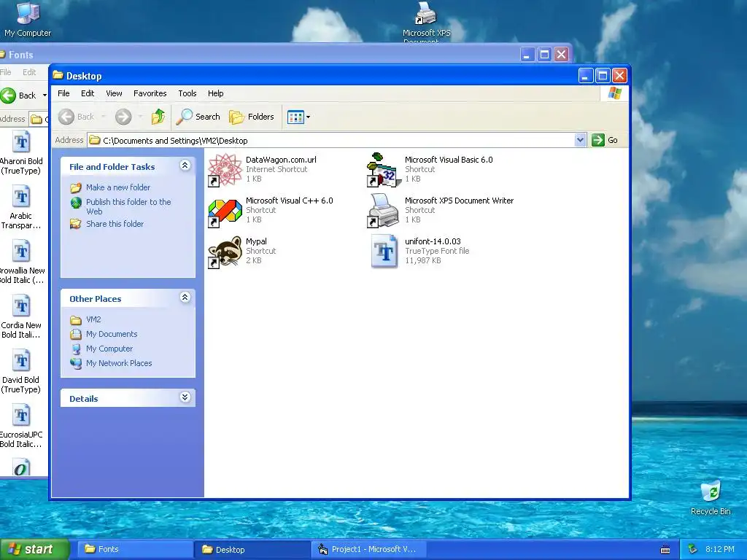The height and width of the screenshot is (560, 747).
Task: Click the disabled Back button in Desktop window
Action: [x=76, y=117]
